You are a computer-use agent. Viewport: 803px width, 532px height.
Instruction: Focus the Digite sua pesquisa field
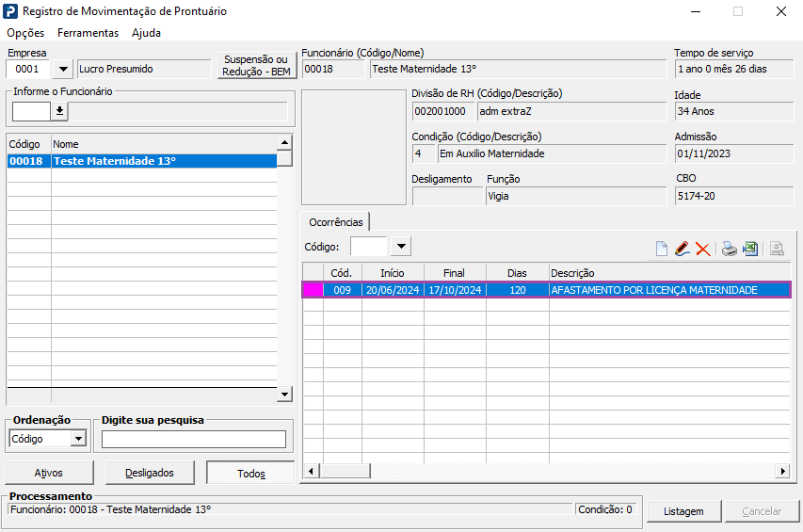(194, 440)
